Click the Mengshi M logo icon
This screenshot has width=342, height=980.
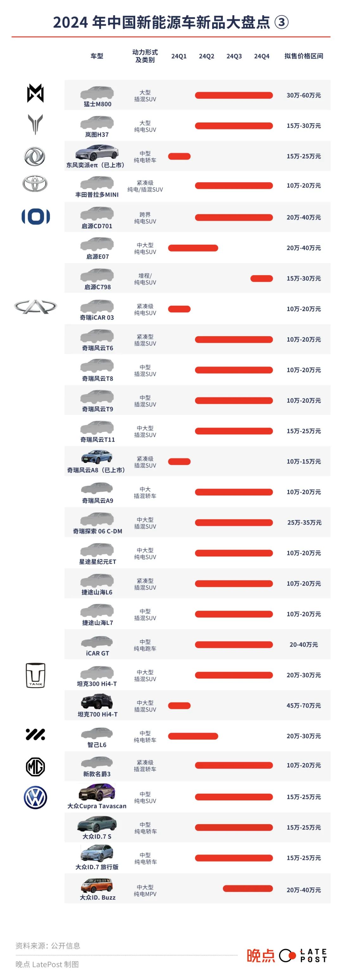pos(35,93)
